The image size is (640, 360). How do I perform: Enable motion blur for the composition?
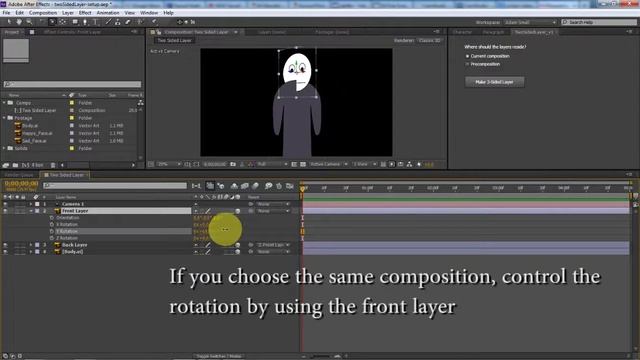tap(256, 186)
